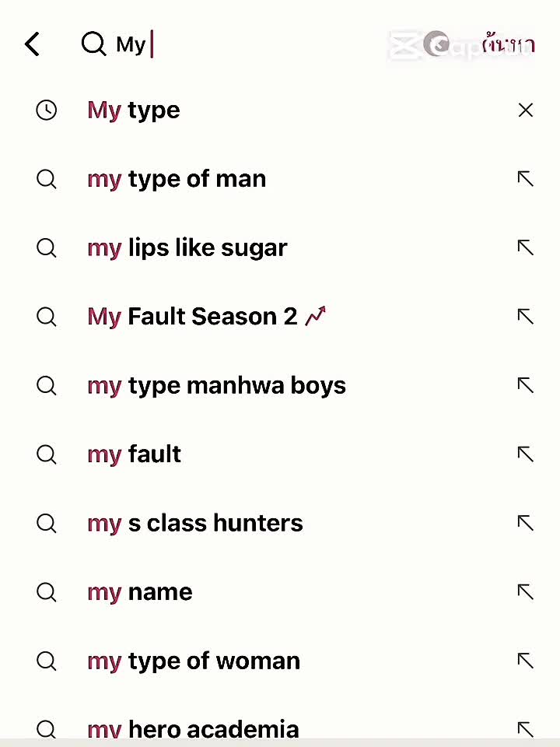Viewport: 560px width, 747px height.
Task: Remove 'My type' from search history
Action: (526, 110)
